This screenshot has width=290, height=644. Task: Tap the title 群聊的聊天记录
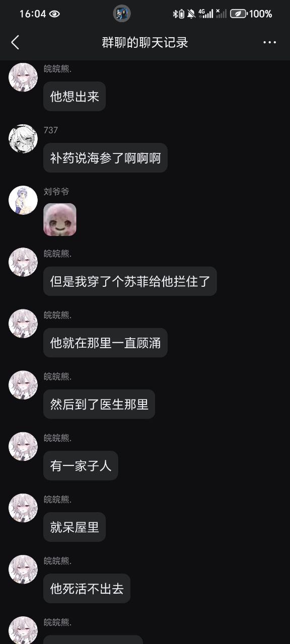[x=145, y=42]
